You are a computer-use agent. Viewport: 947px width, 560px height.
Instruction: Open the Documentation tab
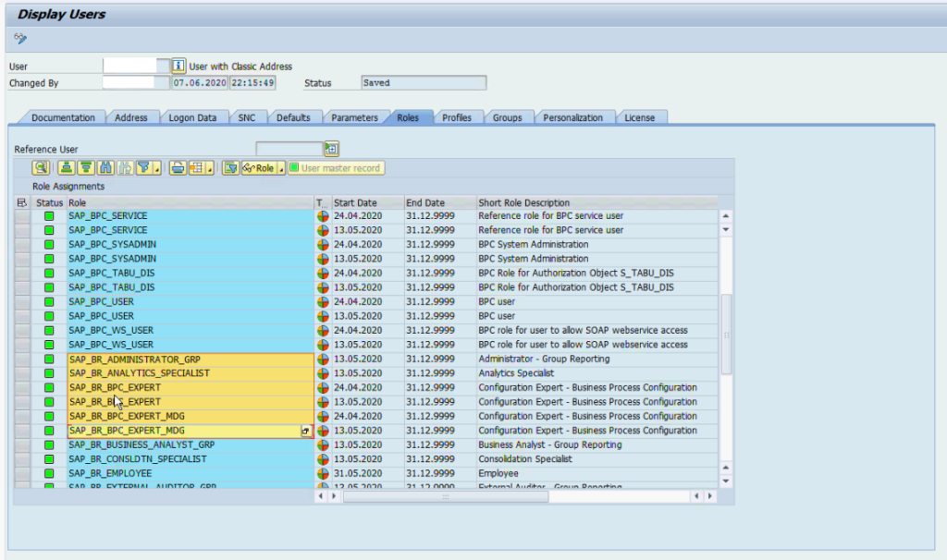pyautogui.click(x=63, y=117)
